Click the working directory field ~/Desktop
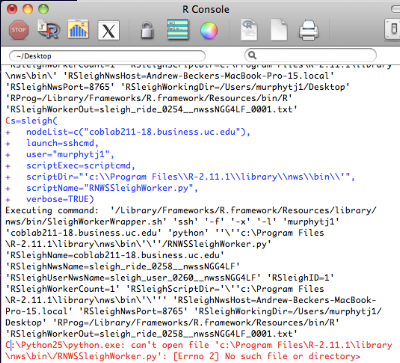The image size is (400, 363). 107,56
